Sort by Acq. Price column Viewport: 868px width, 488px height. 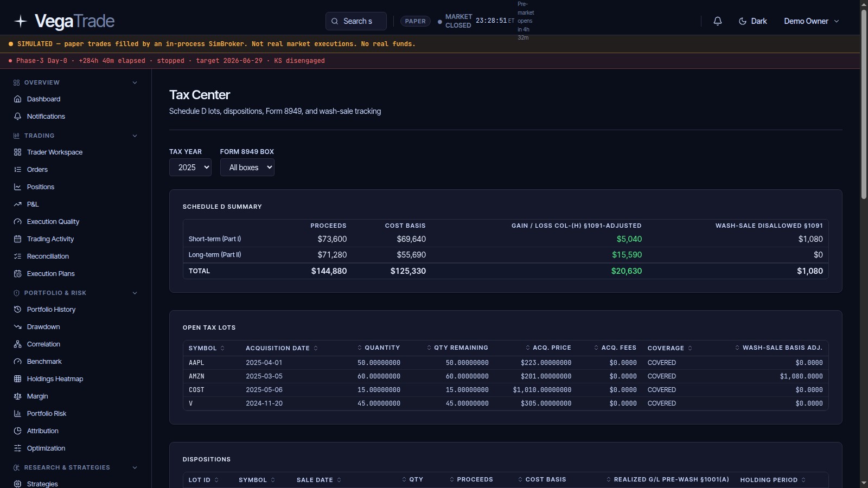[x=548, y=348]
